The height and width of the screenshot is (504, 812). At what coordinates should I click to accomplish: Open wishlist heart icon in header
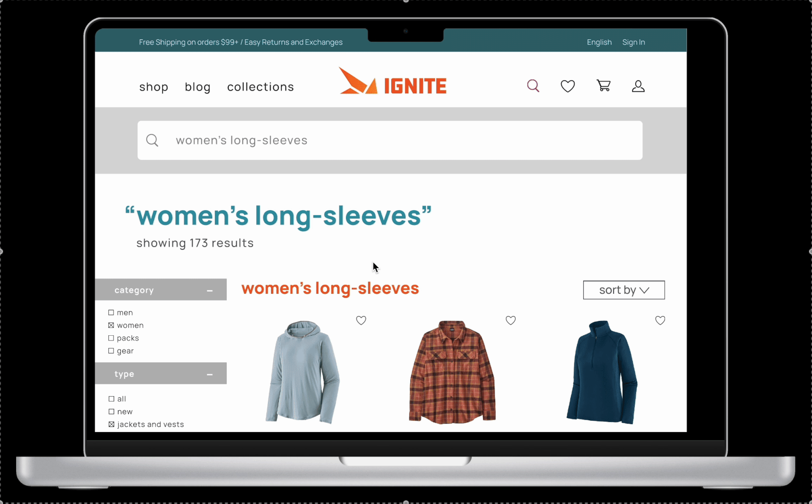pyautogui.click(x=568, y=86)
